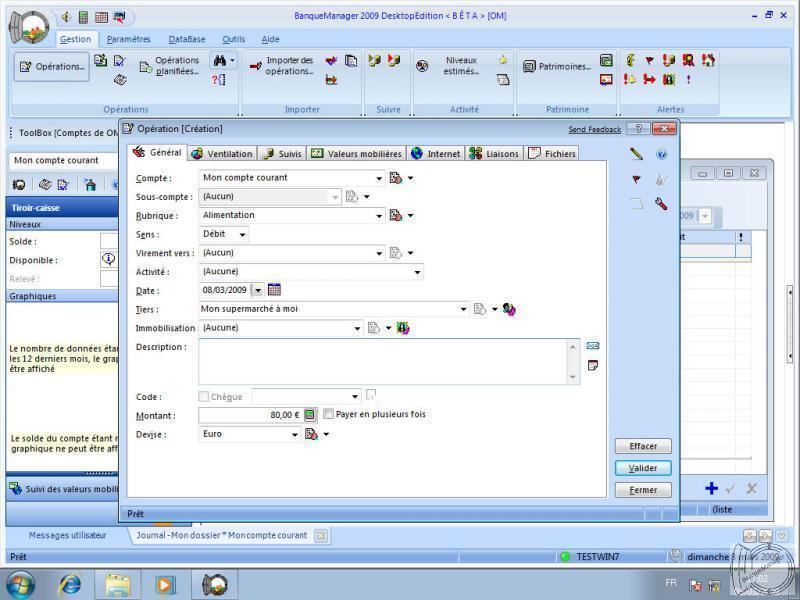Click the blue help icon in dialog sidebar
This screenshot has height=600, width=800.
point(661,154)
